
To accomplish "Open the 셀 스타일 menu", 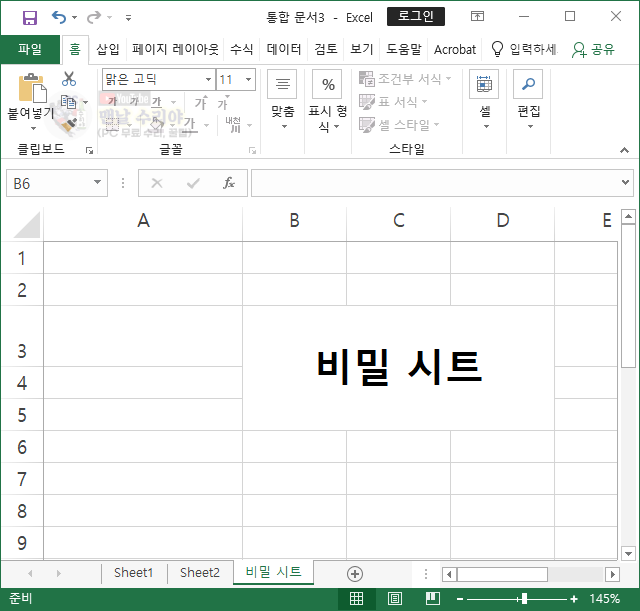I will (x=399, y=124).
